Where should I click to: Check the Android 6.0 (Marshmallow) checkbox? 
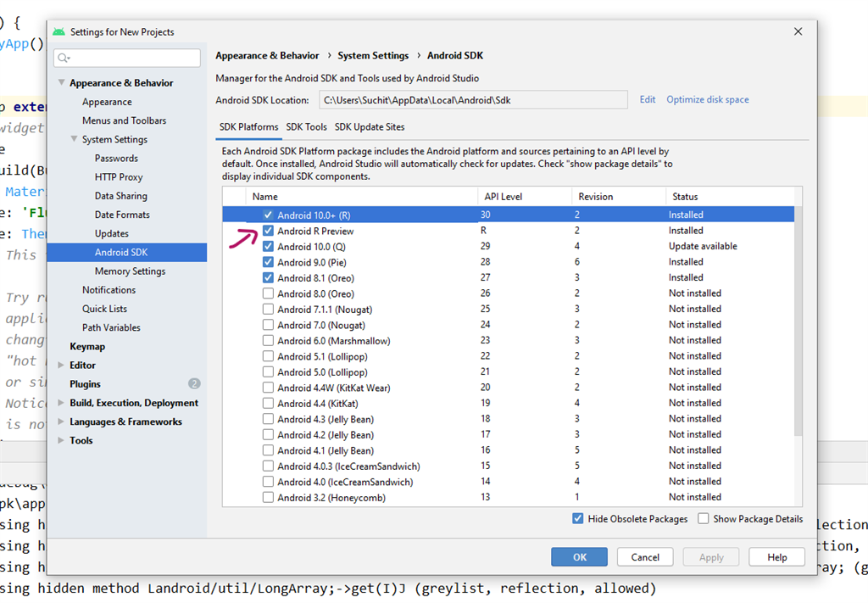[x=268, y=341]
